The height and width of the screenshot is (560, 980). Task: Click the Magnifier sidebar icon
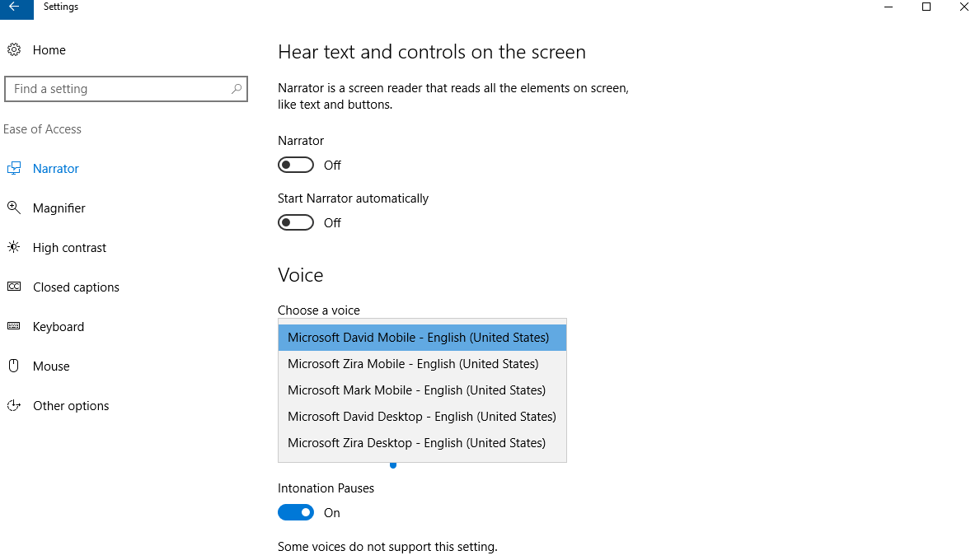(14, 208)
